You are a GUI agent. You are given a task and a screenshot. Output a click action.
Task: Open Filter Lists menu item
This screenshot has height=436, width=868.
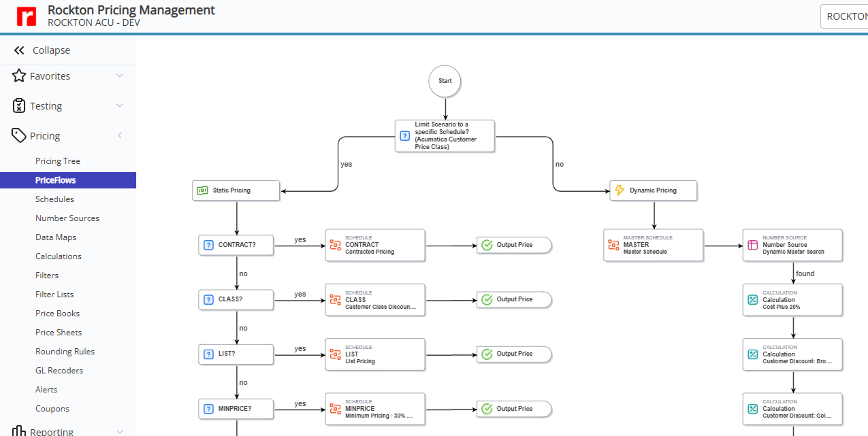(x=54, y=295)
